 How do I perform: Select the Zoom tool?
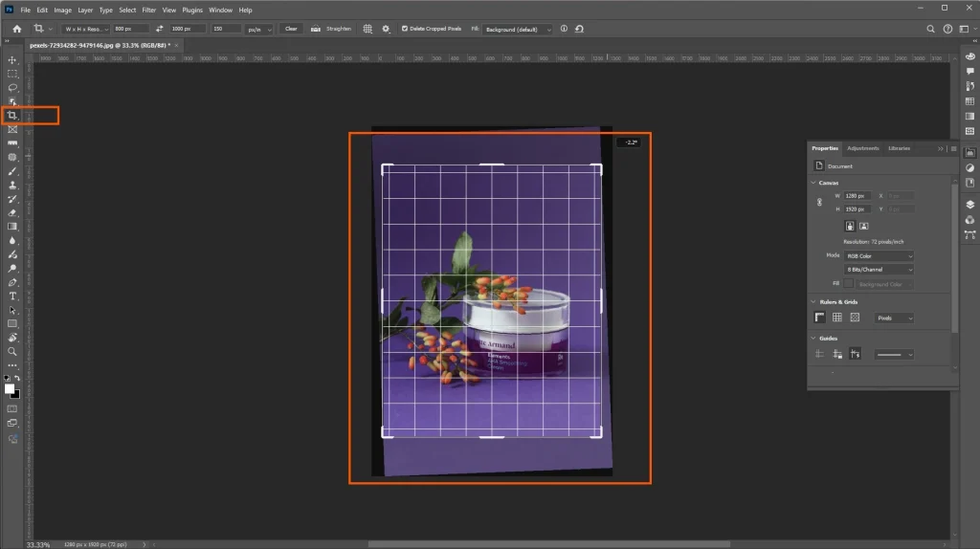pyautogui.click(x=11, y=352)
